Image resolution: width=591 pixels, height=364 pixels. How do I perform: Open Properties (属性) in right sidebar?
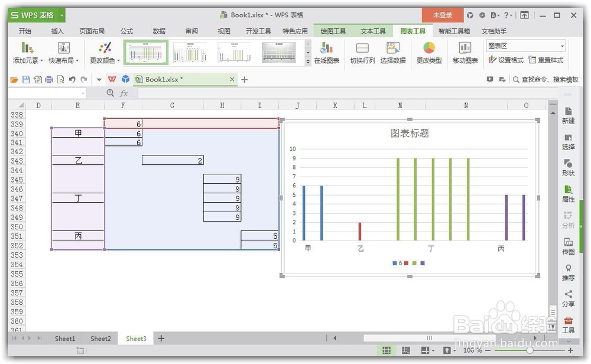(568, 194)
